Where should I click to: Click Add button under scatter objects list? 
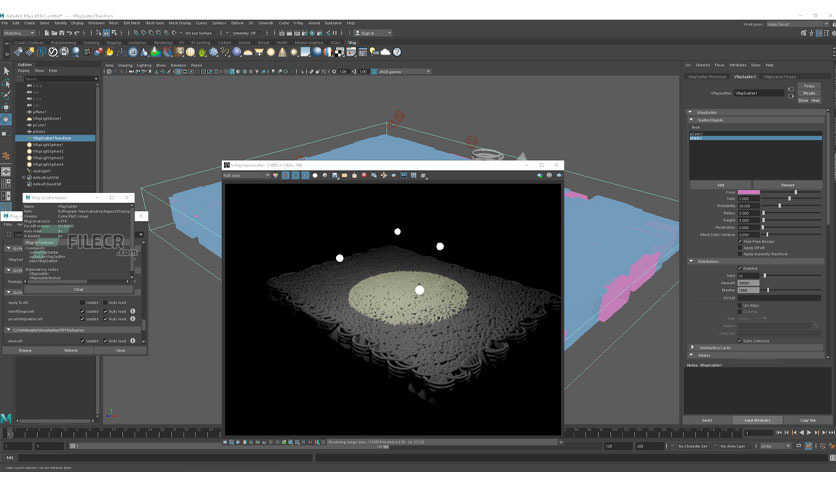click(x=721, y=185)
